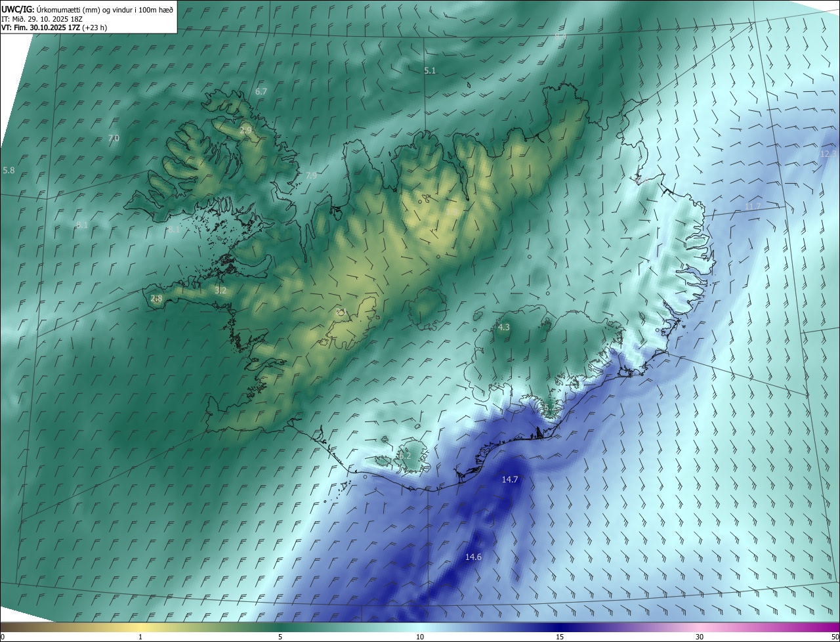
Task: Click the 15 tick on color scale
Action: tap(560, 637)
